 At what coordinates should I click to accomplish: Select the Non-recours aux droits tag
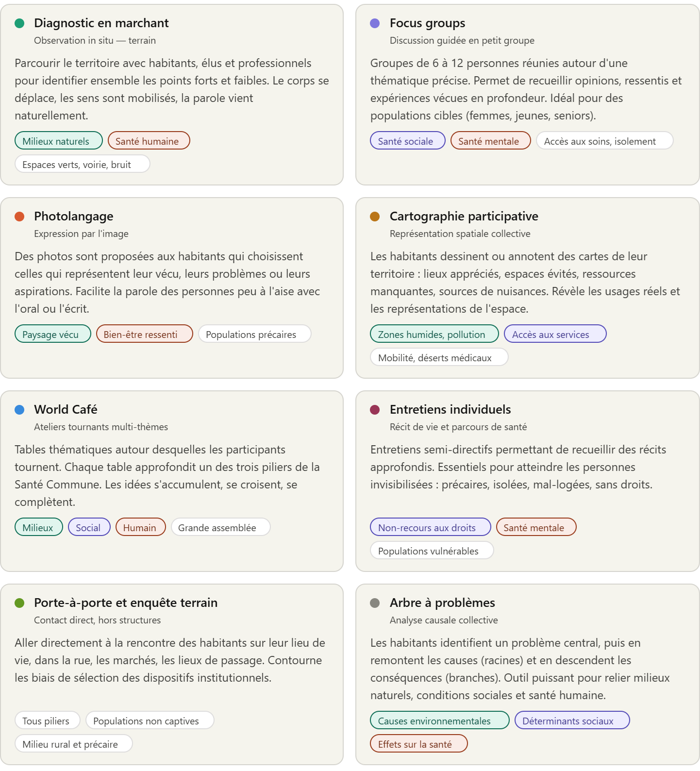[430, 527]
